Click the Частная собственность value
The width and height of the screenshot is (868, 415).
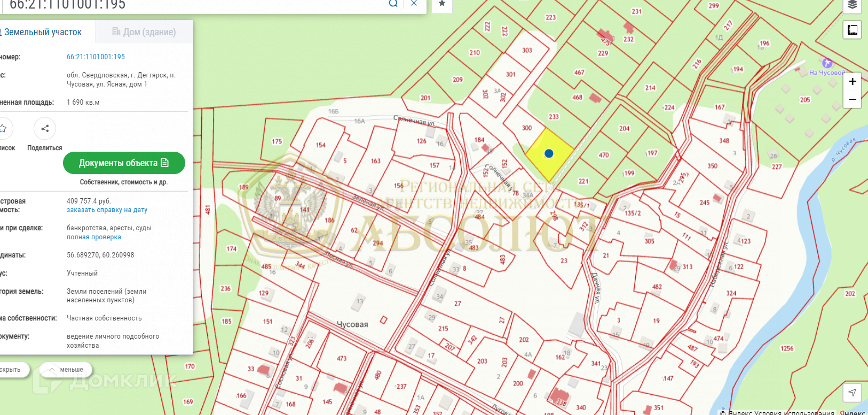[x=104, y=318]
